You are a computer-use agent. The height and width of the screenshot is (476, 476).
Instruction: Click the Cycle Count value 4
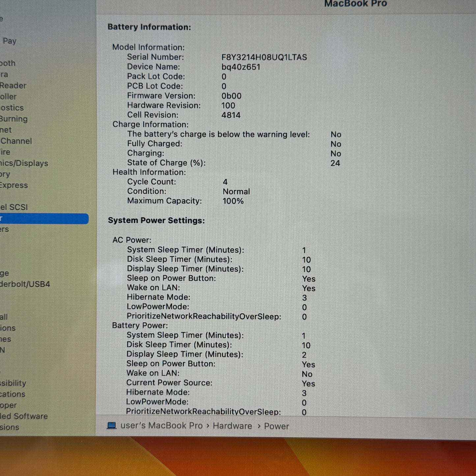point(225,182)
